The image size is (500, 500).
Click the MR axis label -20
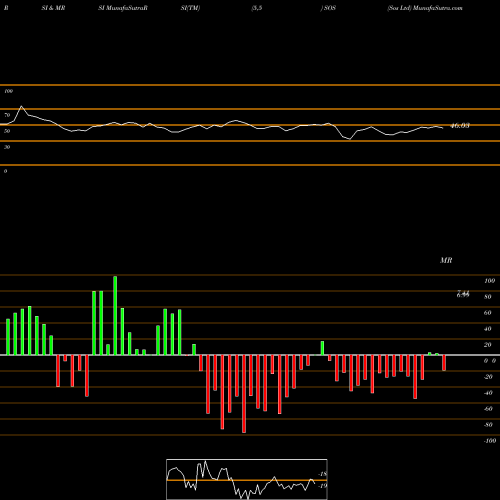coord(488,377)
